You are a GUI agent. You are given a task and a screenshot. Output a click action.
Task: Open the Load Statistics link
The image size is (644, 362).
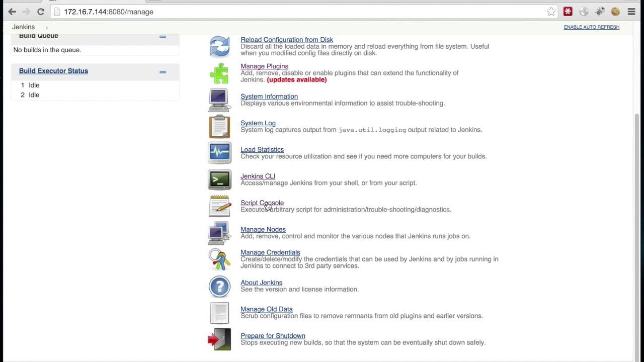point(262,150)
